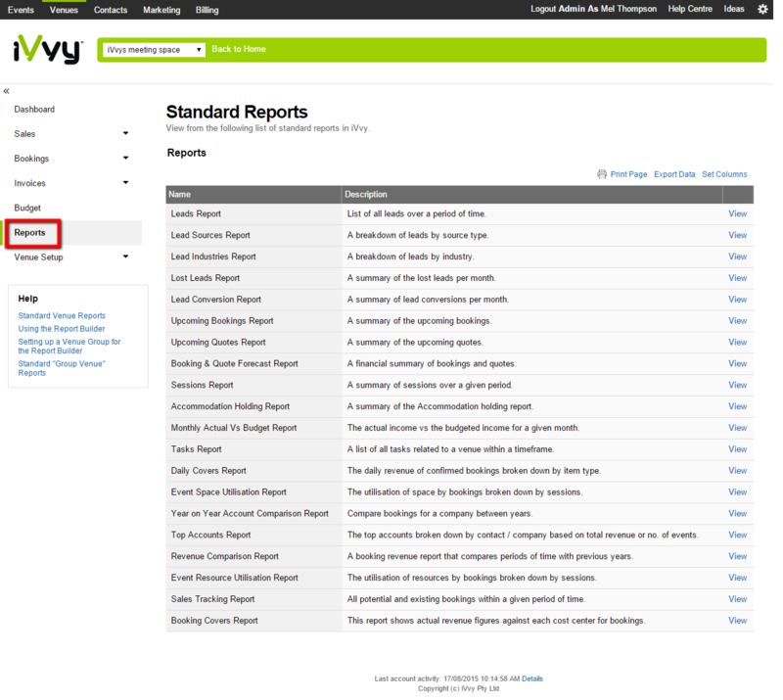
Task: View the Upcoming Bookings Report
Action: point(738,321)
